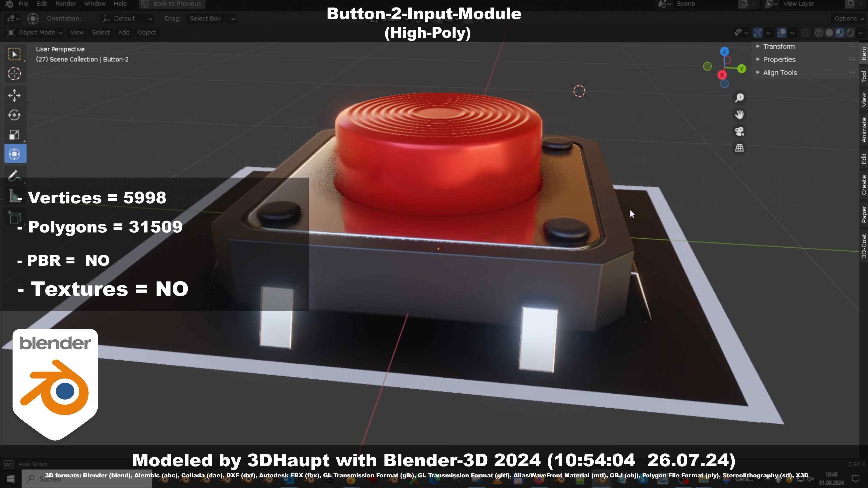Open the editor type dropdown
The width and height of the screenshot is (868, 488).
(13, 19)
